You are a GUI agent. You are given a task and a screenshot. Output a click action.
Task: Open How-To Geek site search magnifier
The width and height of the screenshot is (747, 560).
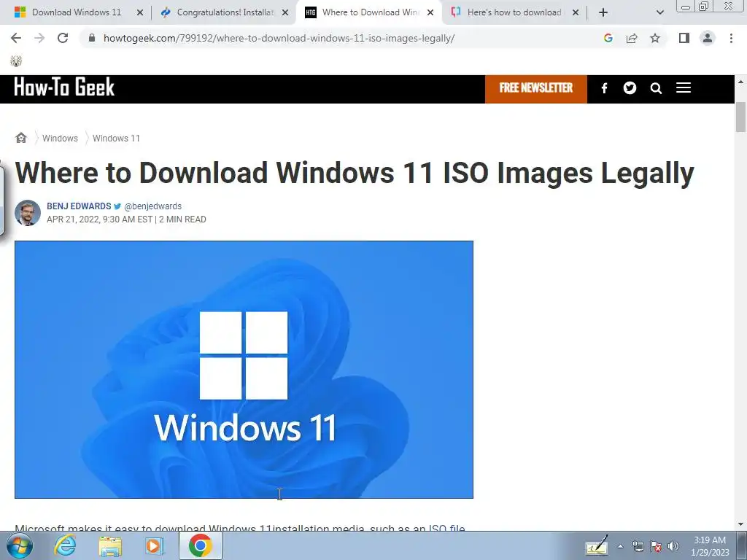pos(656,88)
